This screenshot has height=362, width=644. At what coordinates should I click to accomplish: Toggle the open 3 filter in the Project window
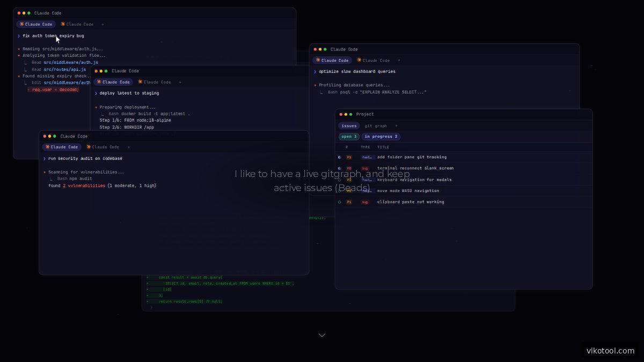(349, 136)
